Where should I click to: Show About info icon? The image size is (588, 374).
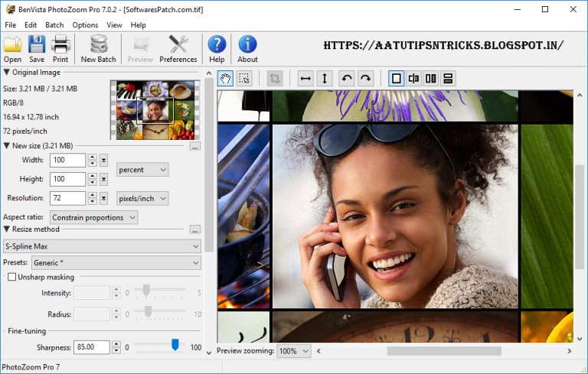click(x=247, y=49)
